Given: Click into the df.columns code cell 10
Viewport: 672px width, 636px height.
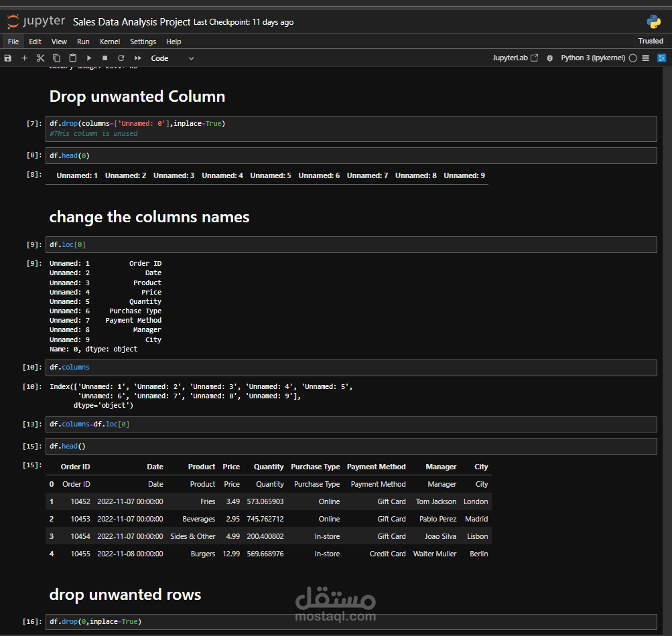Looking at the screenshot, I should [x=351, y=368].
